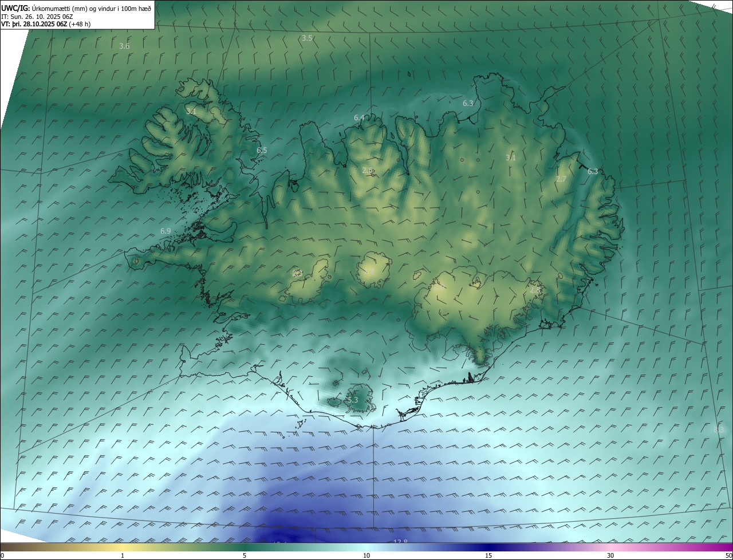
Task: Select the 2.8 value near Vatnajökull's east edge
Action: (x=535, y=290)
